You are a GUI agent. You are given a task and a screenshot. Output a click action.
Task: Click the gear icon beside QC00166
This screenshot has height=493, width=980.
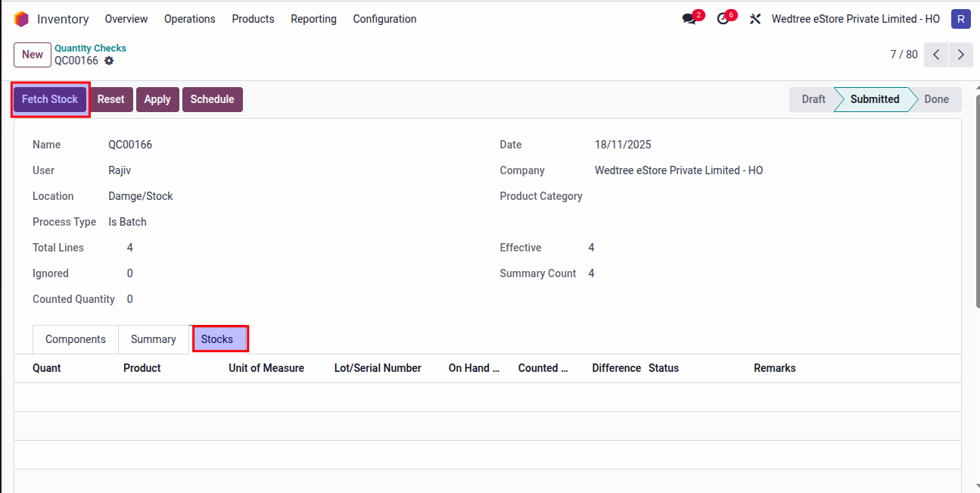click(x=109, y=61)
